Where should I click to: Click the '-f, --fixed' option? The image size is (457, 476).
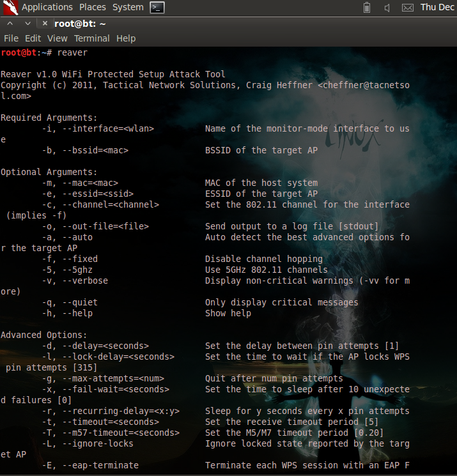[x=70, y=259]
